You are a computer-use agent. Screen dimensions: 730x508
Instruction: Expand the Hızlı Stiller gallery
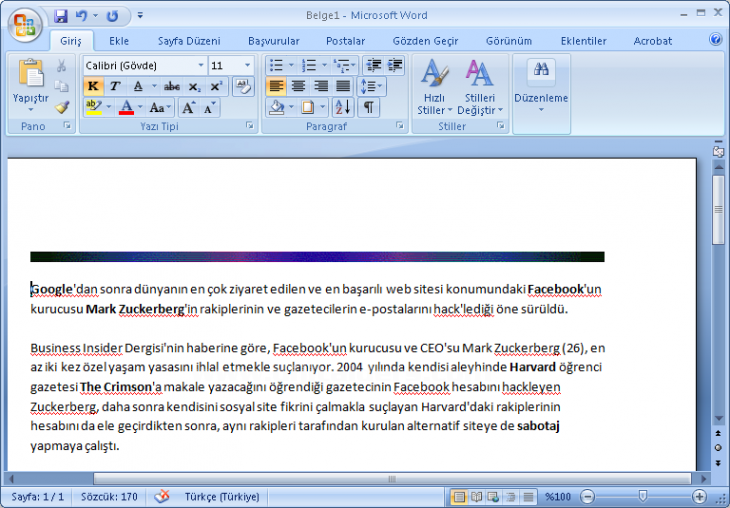coord(434,88)
